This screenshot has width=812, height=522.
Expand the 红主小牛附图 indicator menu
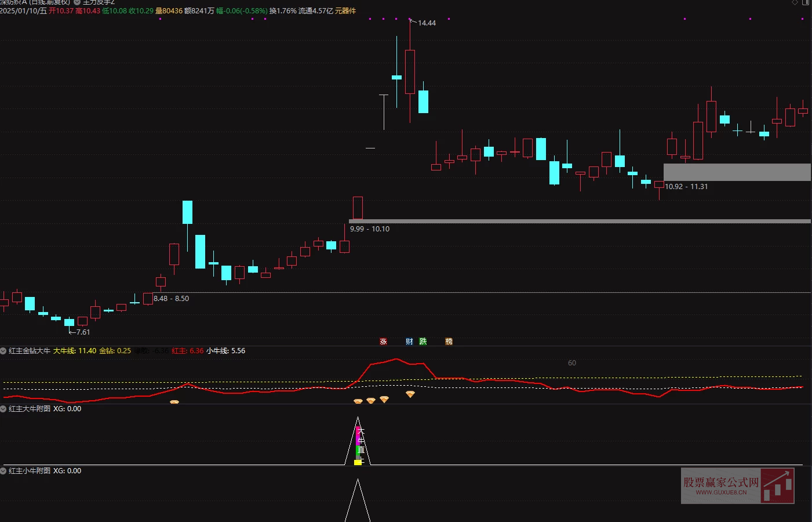click(3, 471)
